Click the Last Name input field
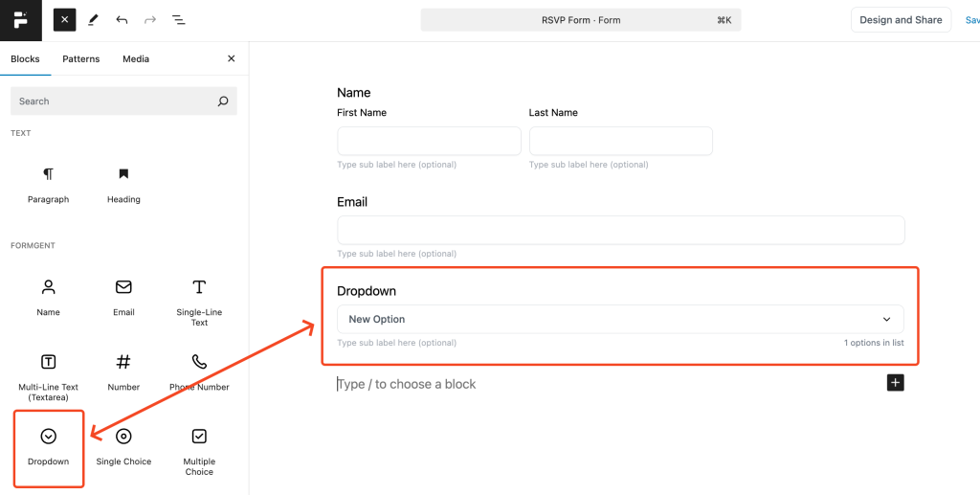The width and height of the screenshot is (980, 495). (620, 142)
